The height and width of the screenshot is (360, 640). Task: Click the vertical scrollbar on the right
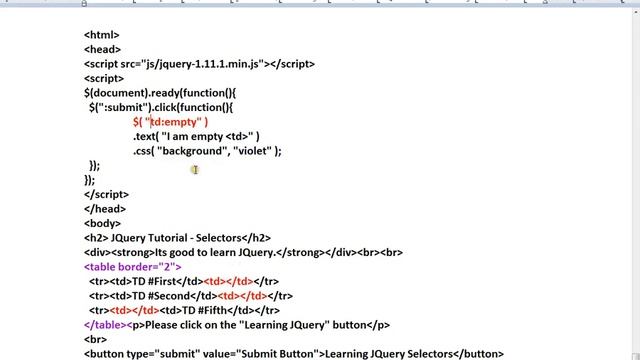pos(636,184)
